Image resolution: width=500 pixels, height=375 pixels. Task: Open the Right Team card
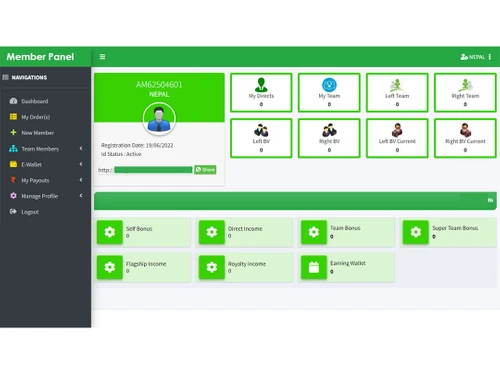point(465,93)
